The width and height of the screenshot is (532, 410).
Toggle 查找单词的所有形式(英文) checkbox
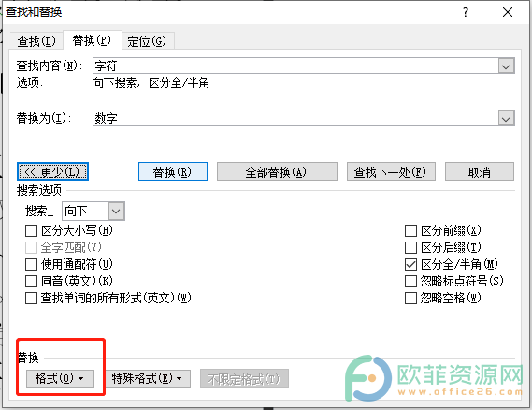pyautogui.click(x=31, y=299)
